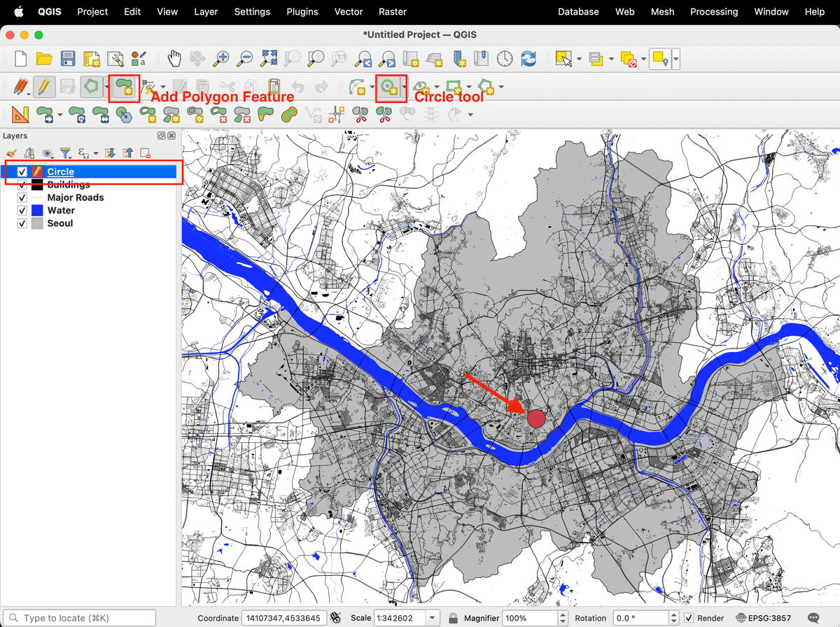This screenshot has width=840, height=627.
Task: Open the Scale combo box dropdown
Action: 433,618
